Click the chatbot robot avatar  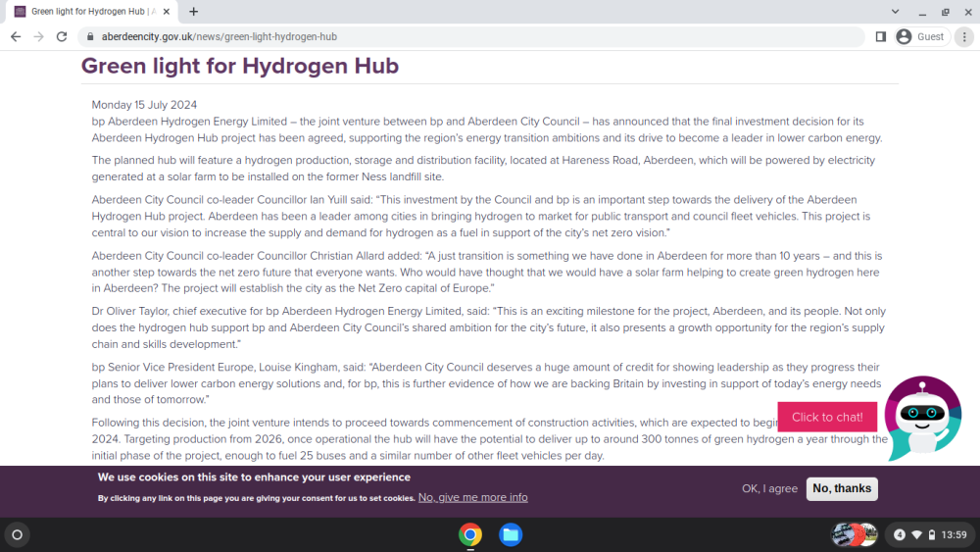point(922,418)
